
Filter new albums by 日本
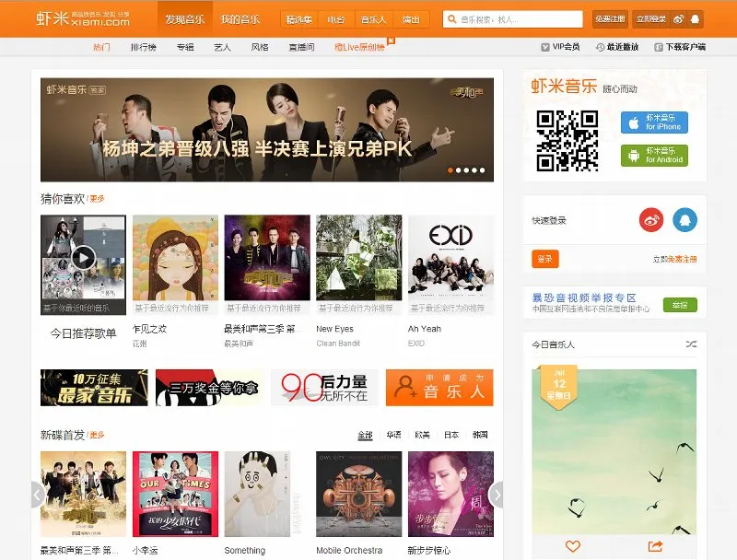(450, 435)
